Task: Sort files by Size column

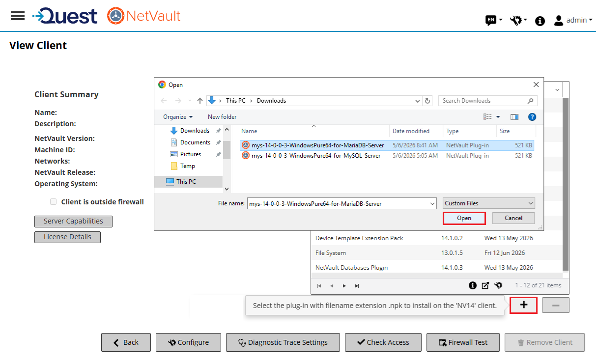Action: (x=515, y=131)
